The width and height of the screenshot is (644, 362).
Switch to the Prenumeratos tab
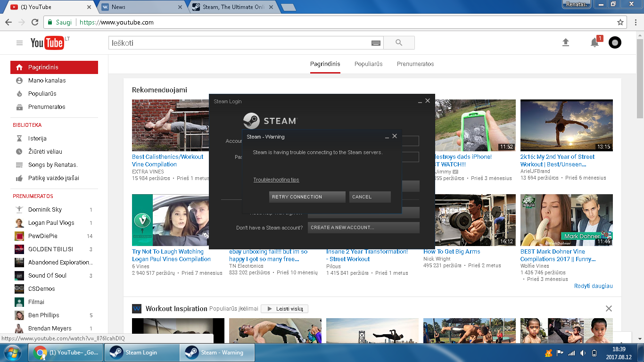tap(415, 64)
